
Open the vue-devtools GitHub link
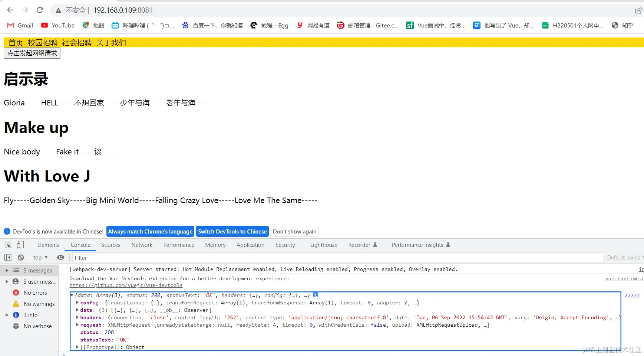(x=126, y=285)
